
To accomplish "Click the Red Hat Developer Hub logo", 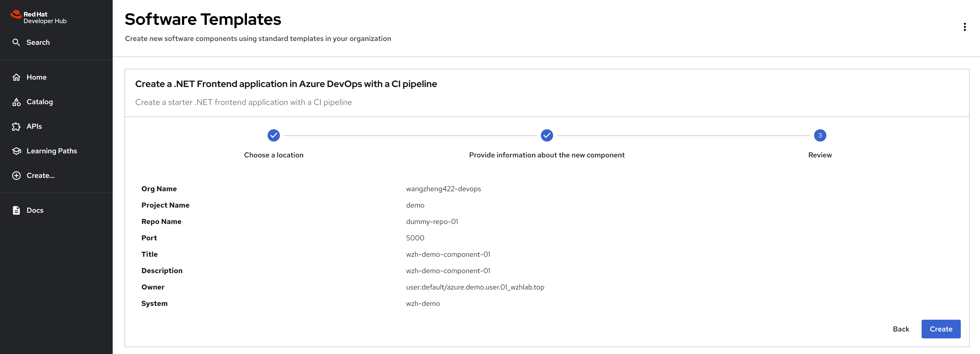I will [38, 17].
